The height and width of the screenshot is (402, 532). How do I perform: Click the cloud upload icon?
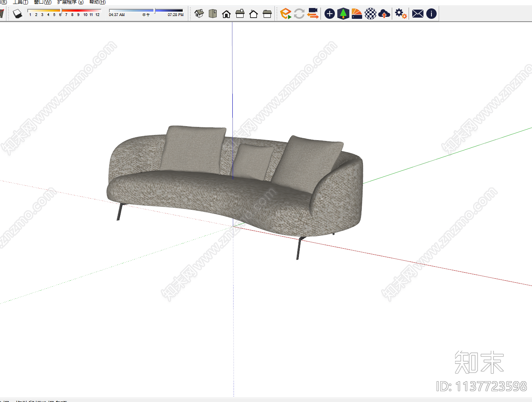pyautogui.click(x=384, y=14)
